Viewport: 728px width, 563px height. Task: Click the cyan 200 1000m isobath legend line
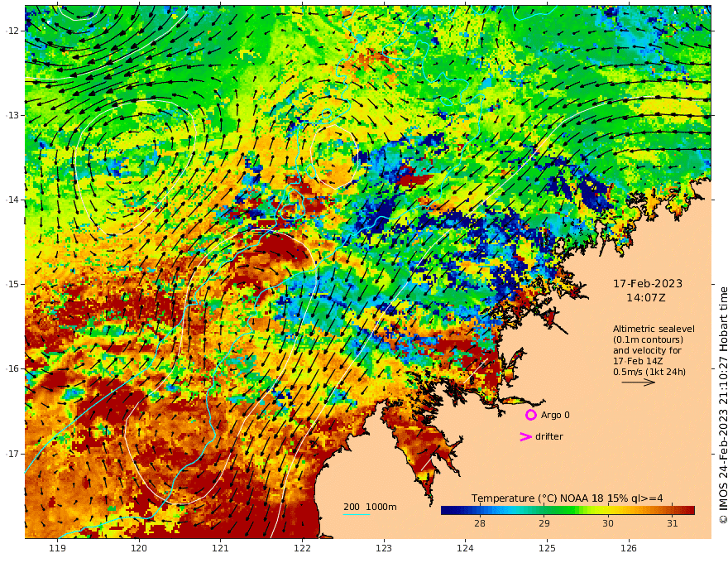pos(357,514)
